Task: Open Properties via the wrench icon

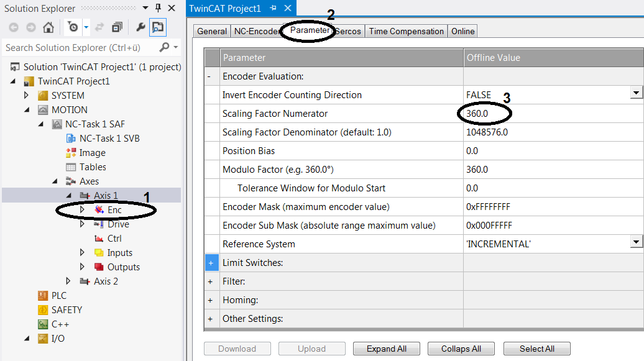Action: 140,27
